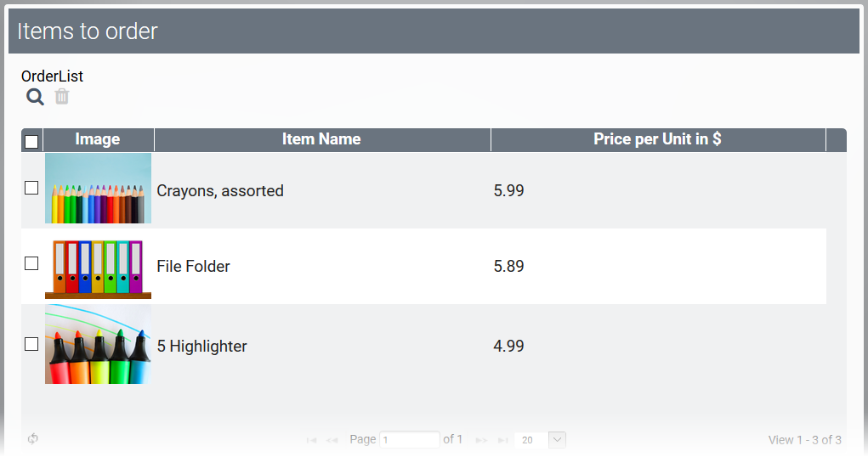Check the Crayons, assorted row checkbox
868x457 pixels.
tap(31, 188)
